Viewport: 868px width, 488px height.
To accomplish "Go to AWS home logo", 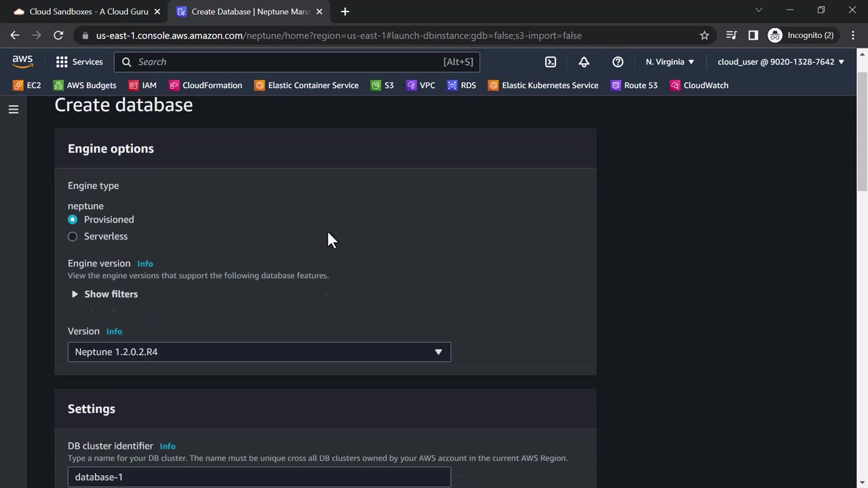I will click(22, 62).
